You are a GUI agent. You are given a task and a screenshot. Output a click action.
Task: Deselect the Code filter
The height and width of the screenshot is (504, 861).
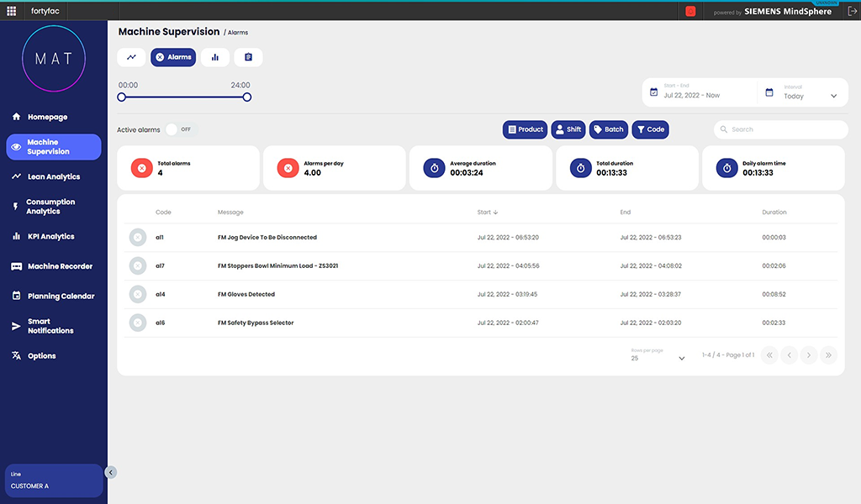pos(650,129)
